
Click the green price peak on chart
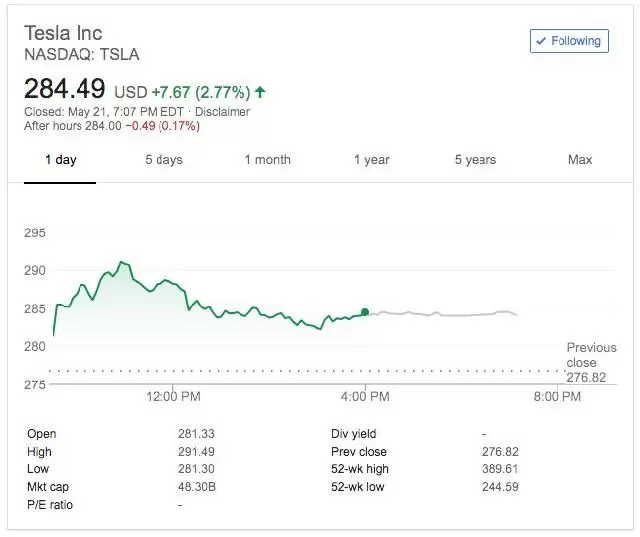coord(121,262)
